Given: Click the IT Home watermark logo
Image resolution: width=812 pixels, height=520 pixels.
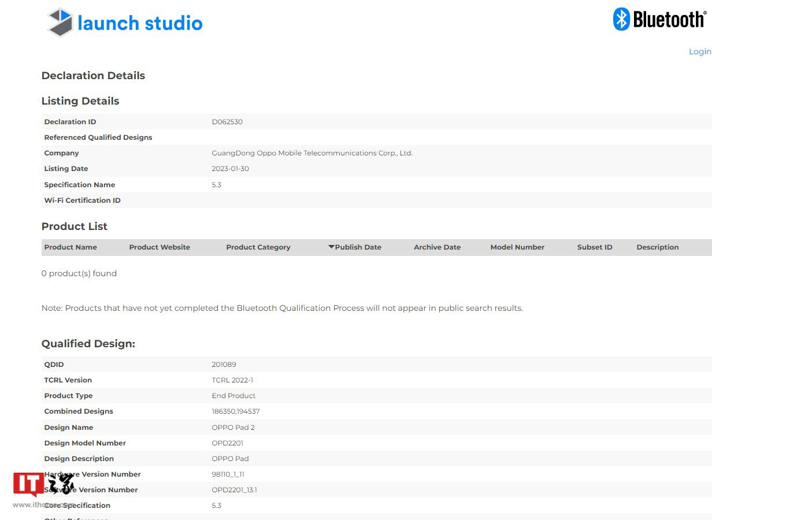Looking at the screenshot, I should (44, 484).
